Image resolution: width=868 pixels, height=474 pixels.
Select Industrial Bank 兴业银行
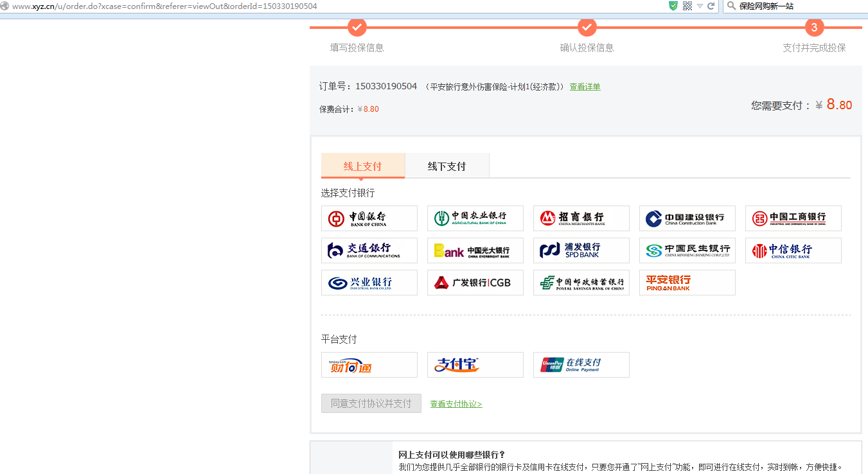(x=369, y=283)
